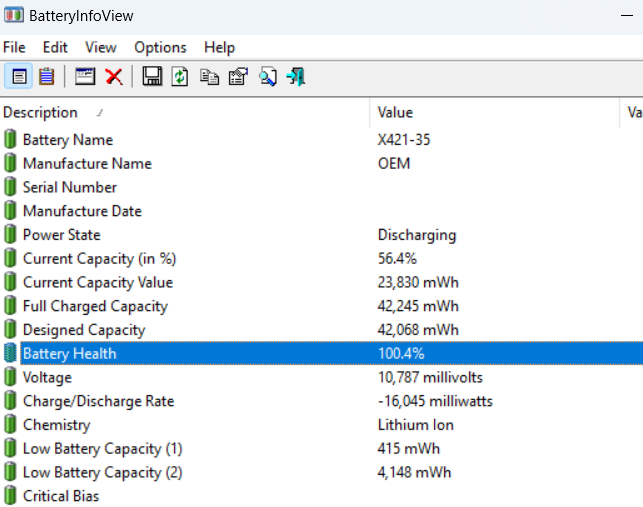643x507 pixels.
Task: Click battery icon beside Full Charged Capacity
Action: pos(10,306)
